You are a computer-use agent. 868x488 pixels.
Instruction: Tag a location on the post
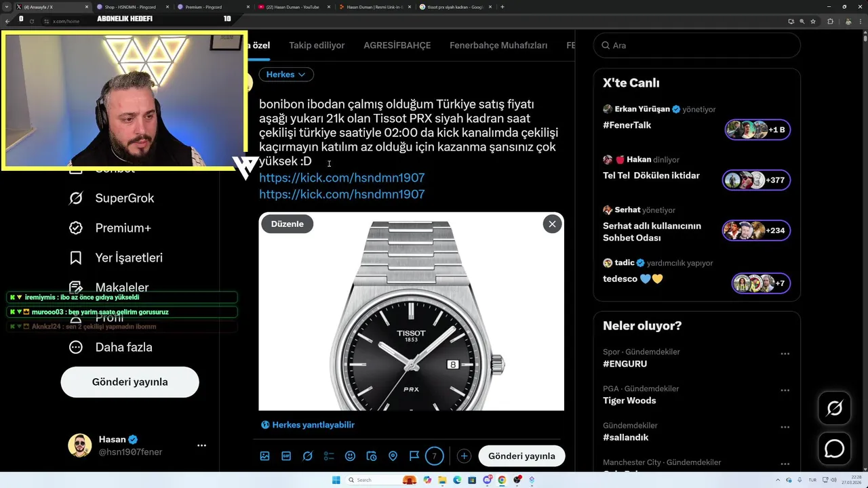(x=393, y=456)
